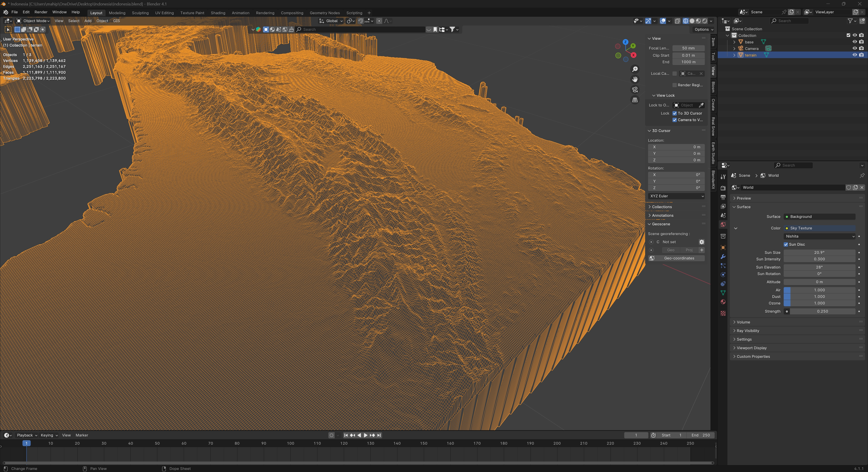
Task: Open the XYZ Euler rotation dropdown
Action: (x=676, y=196)
